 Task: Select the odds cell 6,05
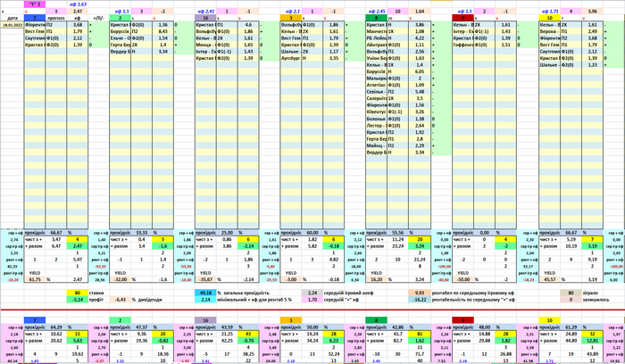(420, 71)
